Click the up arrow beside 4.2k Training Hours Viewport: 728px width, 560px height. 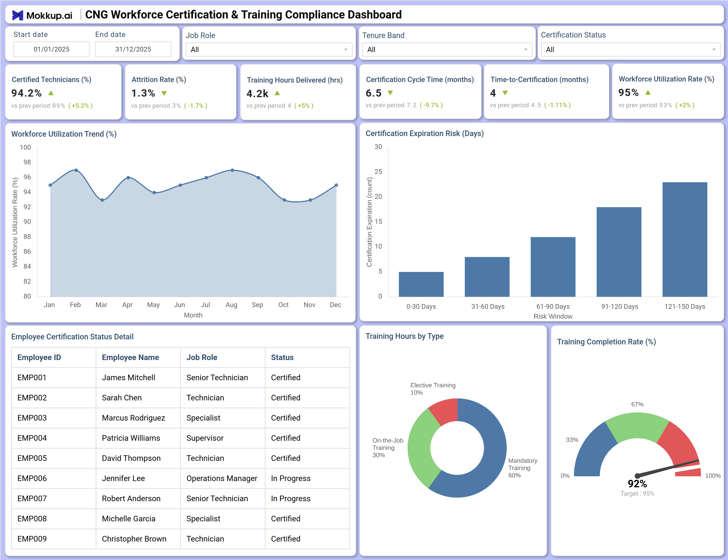(277, 93)
